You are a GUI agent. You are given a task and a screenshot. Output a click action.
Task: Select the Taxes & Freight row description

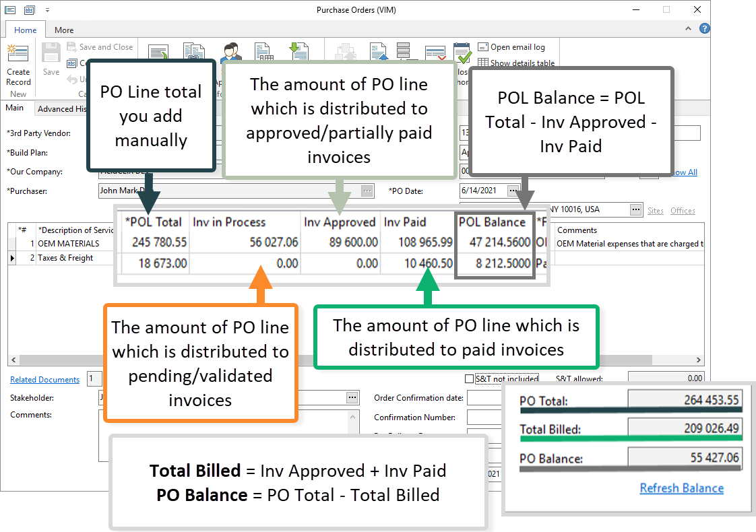point(65,258)
